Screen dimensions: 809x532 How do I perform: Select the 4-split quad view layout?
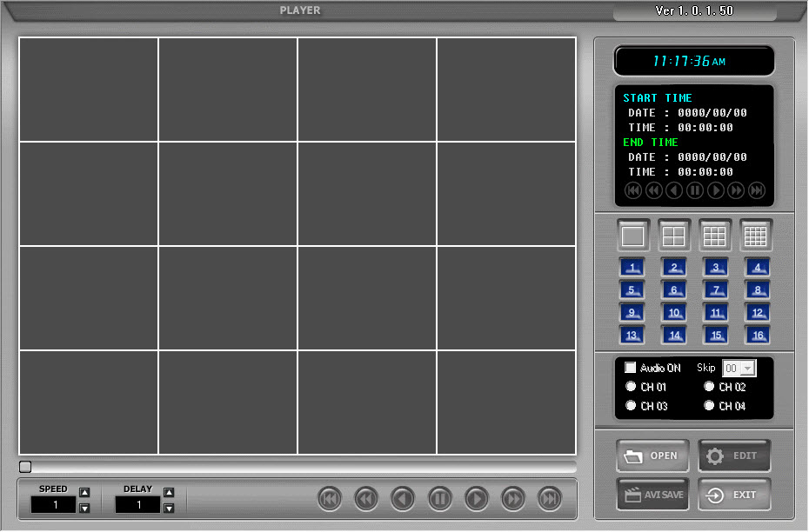tap(674, 236)
